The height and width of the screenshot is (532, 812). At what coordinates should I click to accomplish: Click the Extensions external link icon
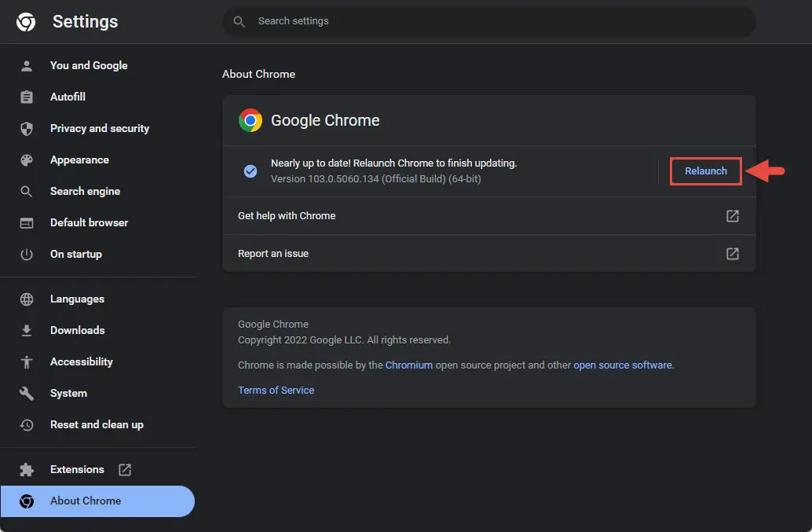point(125,469)
